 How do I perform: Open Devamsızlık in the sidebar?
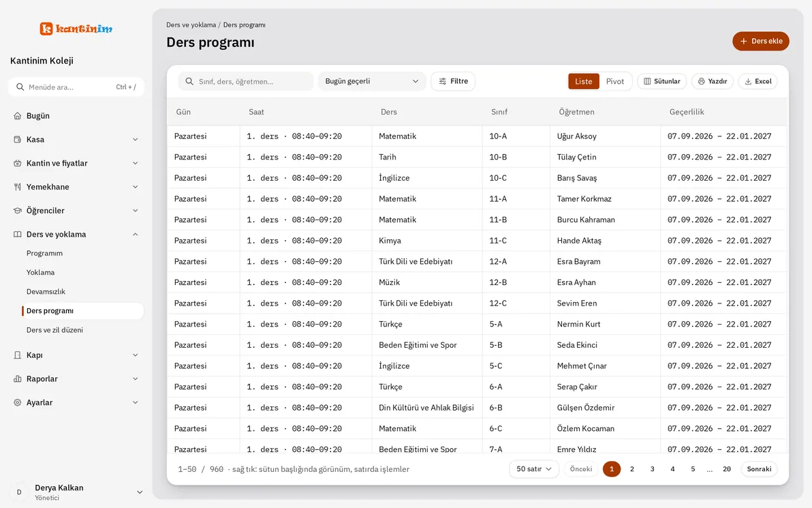(46, 292)
